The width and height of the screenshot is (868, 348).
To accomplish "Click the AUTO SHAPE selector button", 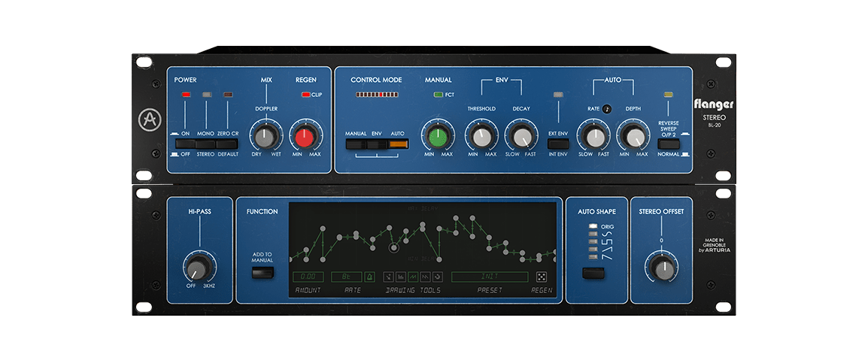I will (x=593, y=273).
